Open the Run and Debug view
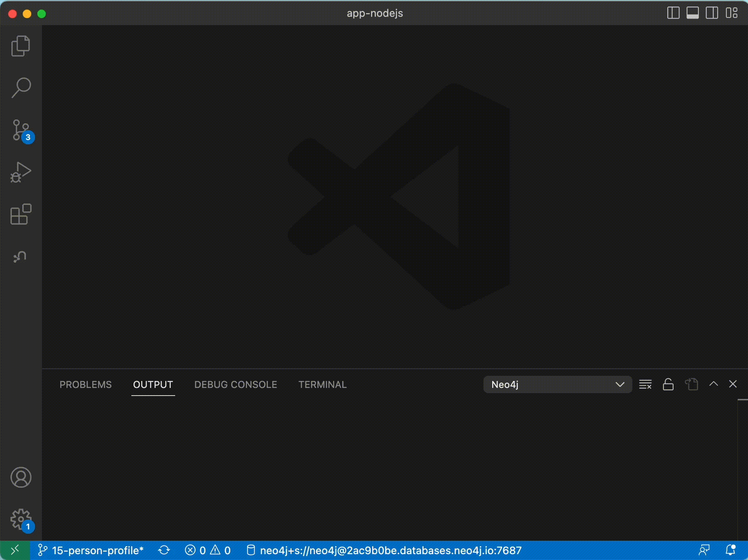 tap(21, 172)
